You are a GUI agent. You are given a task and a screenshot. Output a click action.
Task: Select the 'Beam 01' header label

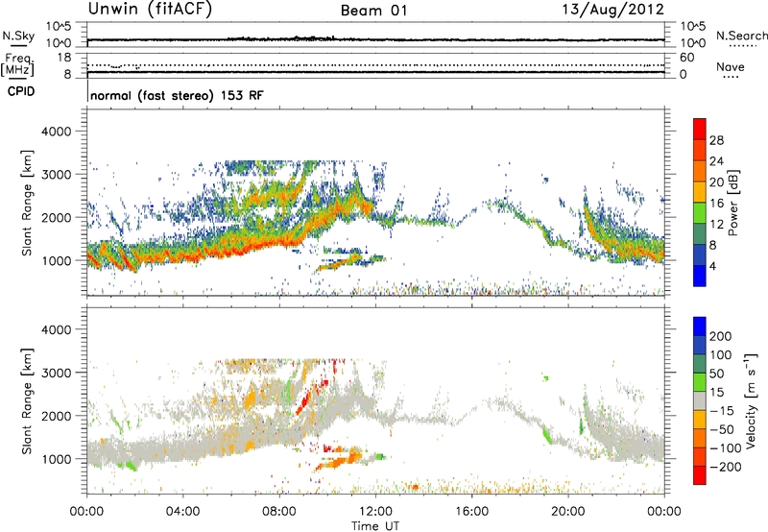point(374,11)
